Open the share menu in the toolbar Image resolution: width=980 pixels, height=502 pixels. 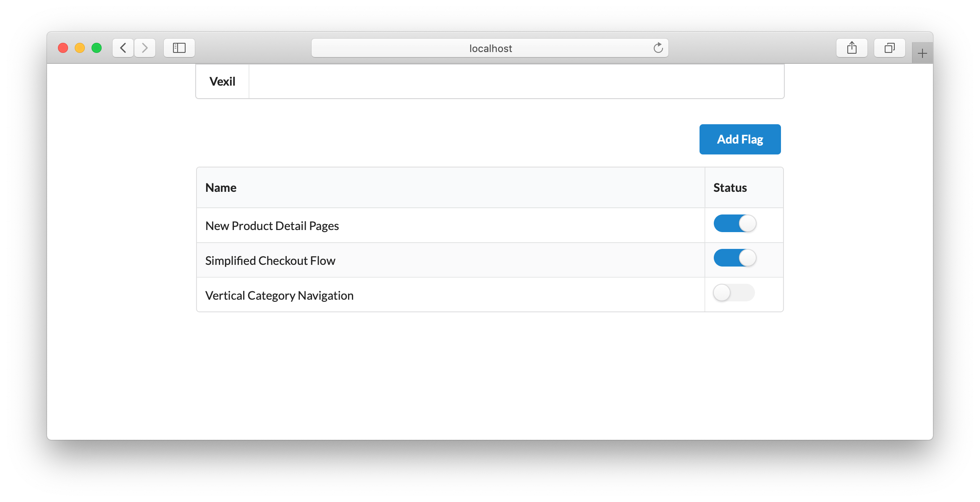[x=852, y=47]
